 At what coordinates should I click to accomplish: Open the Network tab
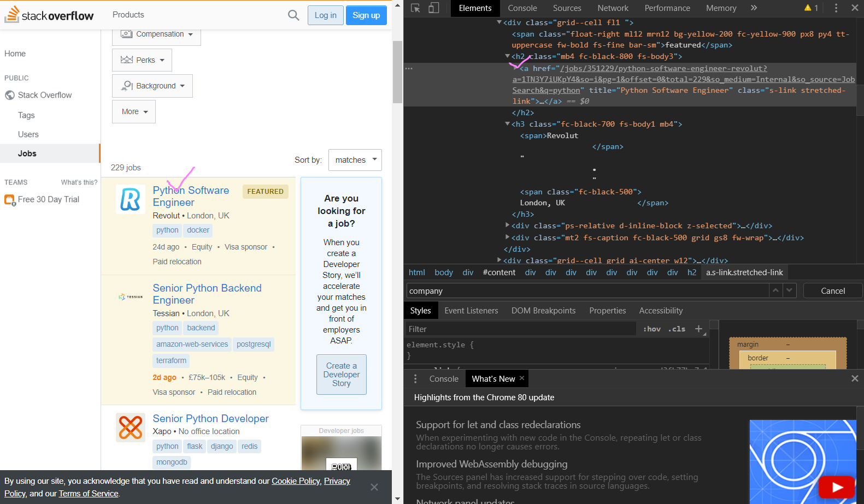coord(613,8)
